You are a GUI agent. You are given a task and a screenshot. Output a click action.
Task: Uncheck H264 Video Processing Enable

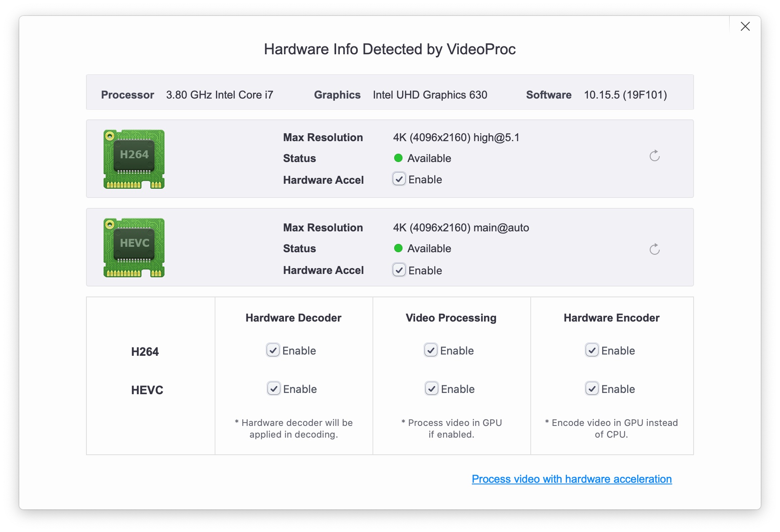point(431,350)
